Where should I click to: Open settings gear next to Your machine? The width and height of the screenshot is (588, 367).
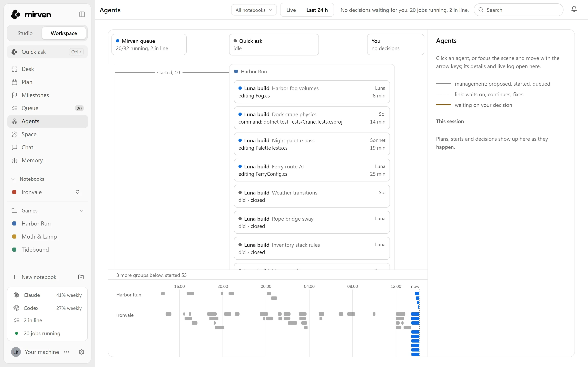pos(81,352)
